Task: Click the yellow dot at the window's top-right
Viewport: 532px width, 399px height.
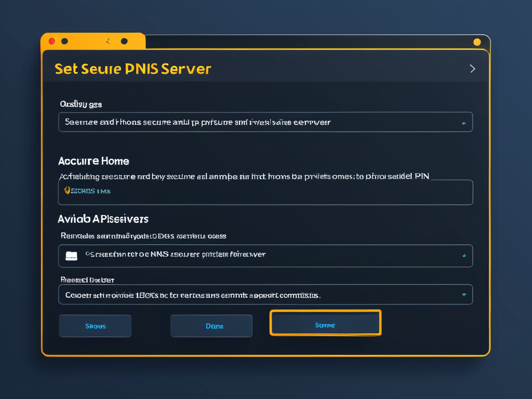Action: tap(477, 42)
